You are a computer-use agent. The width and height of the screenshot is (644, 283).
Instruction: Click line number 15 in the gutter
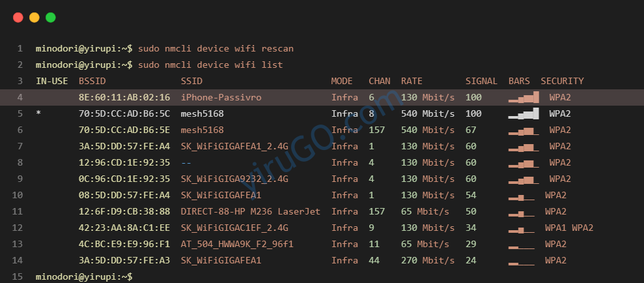pyautogui.click(x=20, y=276)
